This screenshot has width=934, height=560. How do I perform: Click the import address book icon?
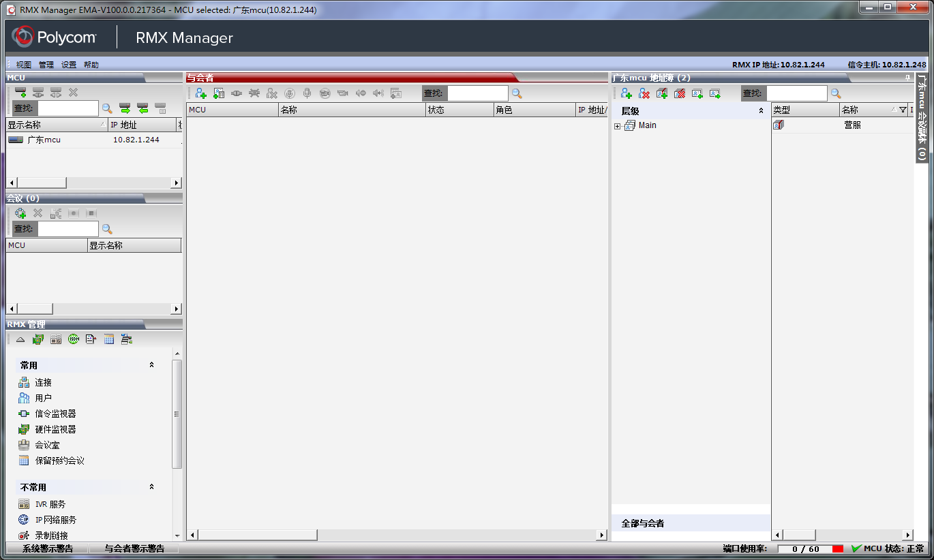pos(697,93)
